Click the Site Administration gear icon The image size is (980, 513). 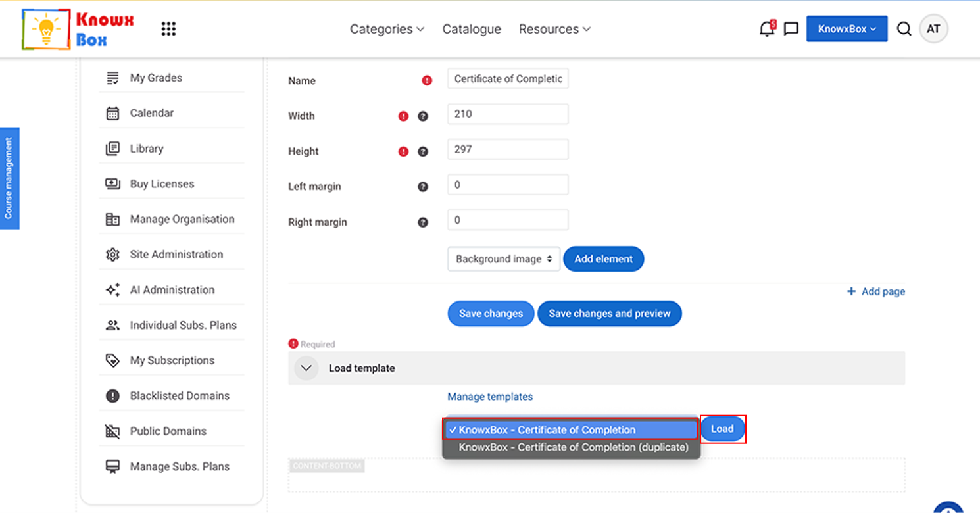point(112,255)
